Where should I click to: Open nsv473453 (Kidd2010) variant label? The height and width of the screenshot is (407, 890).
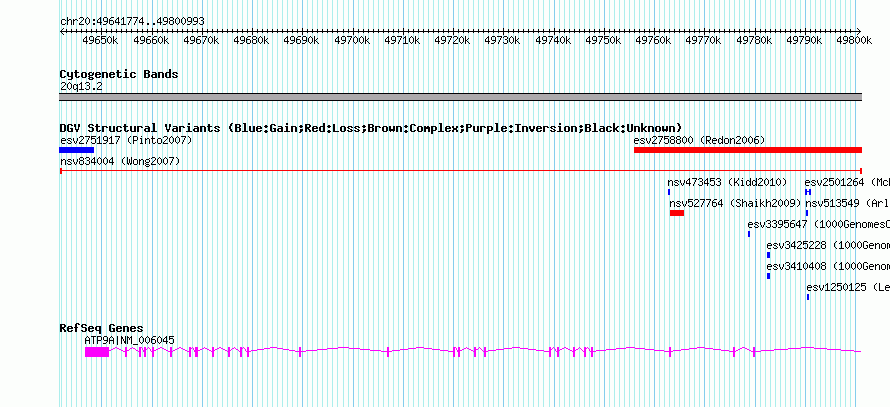coord(727,182)
